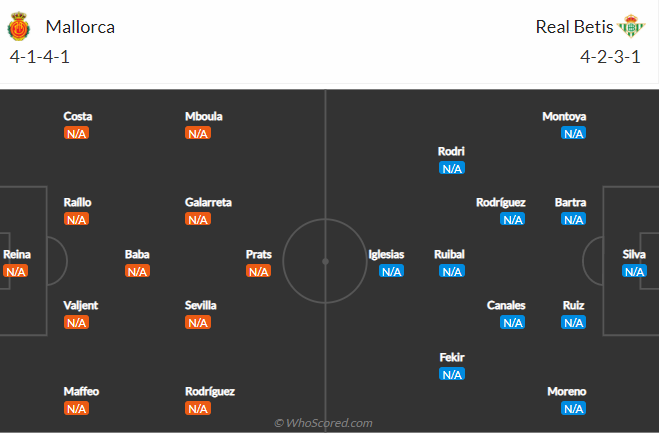Click the WhoScored.com watermark
The height and width of the screenshot is (438, 663).
[x=323, y=423]
